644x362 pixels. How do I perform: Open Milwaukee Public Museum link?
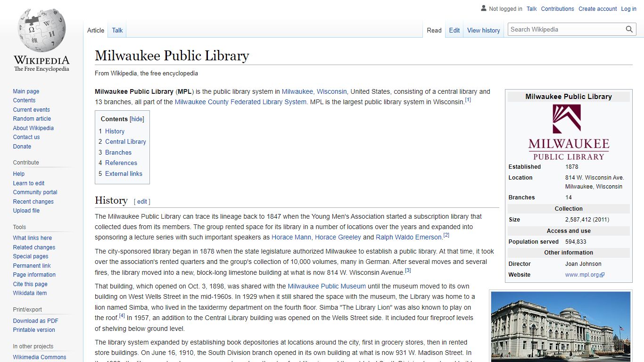327,286
